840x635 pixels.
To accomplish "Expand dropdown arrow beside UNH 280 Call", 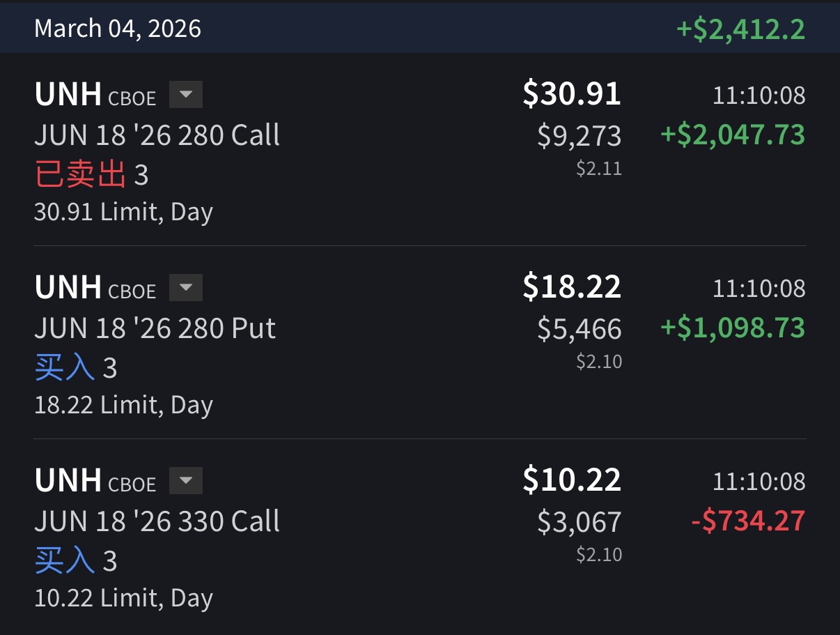I will pyautogui.click(x=186, y=95).
